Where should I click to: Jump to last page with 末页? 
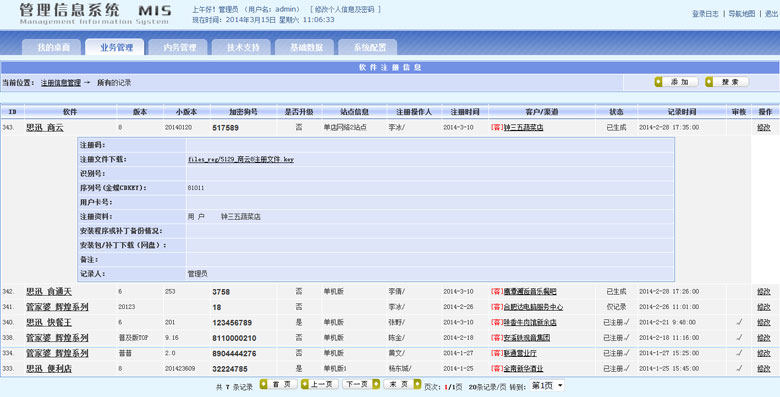coord(402,385)
